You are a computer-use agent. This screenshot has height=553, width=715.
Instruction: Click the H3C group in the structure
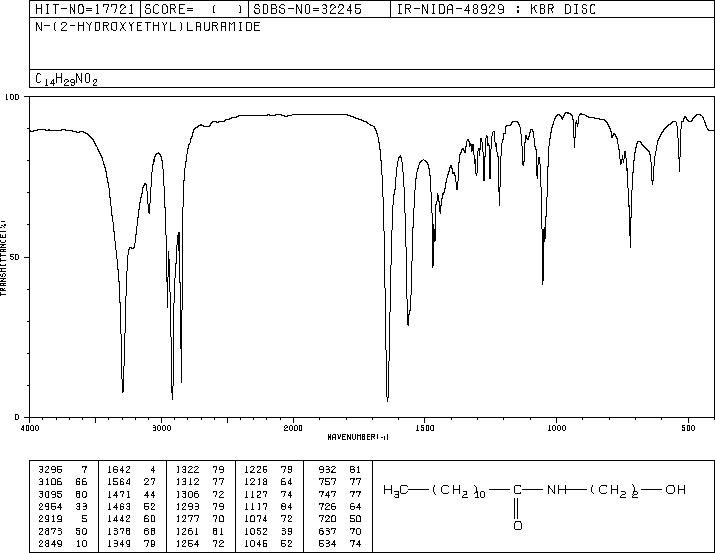click(x=395, y=491)
